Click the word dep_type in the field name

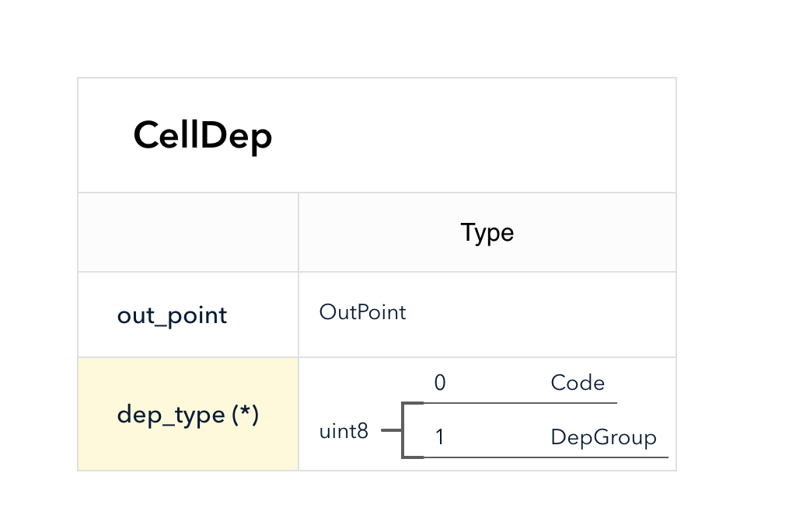[171, 416]
